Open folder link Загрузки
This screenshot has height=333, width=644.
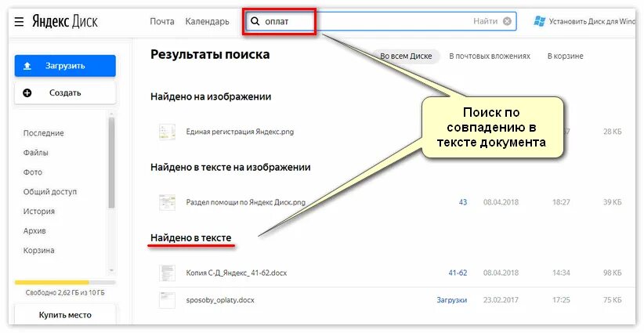pos(452,300)
